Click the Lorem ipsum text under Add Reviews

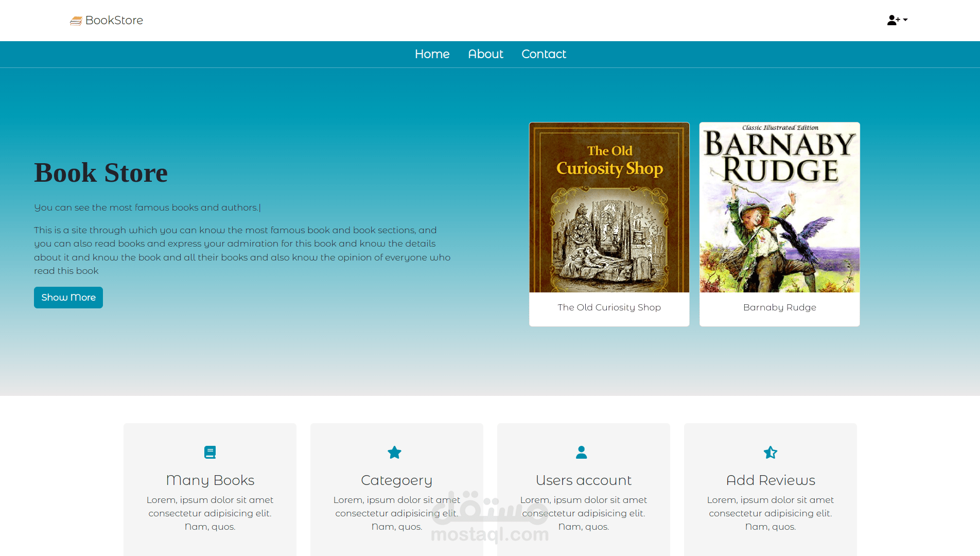tap(771, 513)
